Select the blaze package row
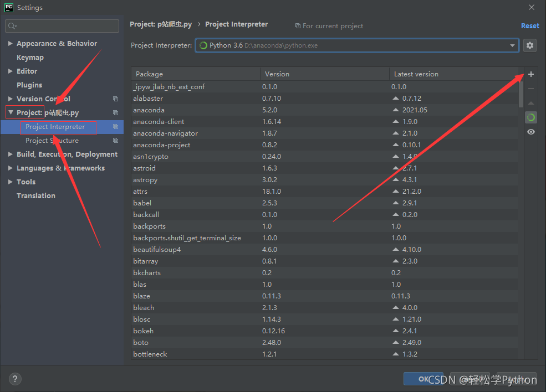This screenshot has width=546, height=392. (x=324, y=296)
